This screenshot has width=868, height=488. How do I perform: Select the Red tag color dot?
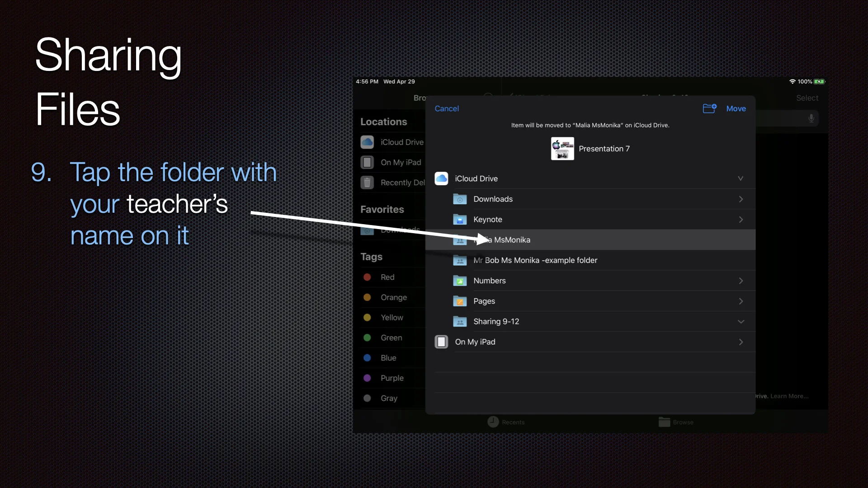[367, 277]
